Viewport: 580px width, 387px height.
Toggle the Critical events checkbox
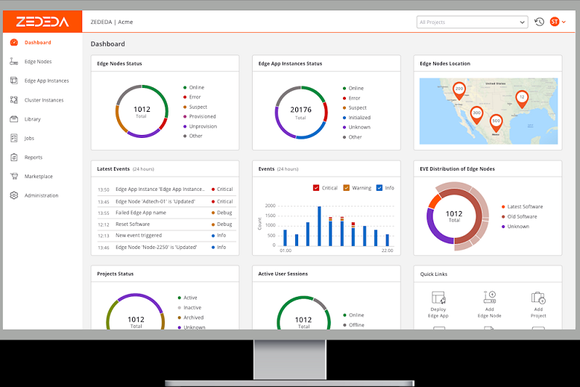tap(316, 188)
